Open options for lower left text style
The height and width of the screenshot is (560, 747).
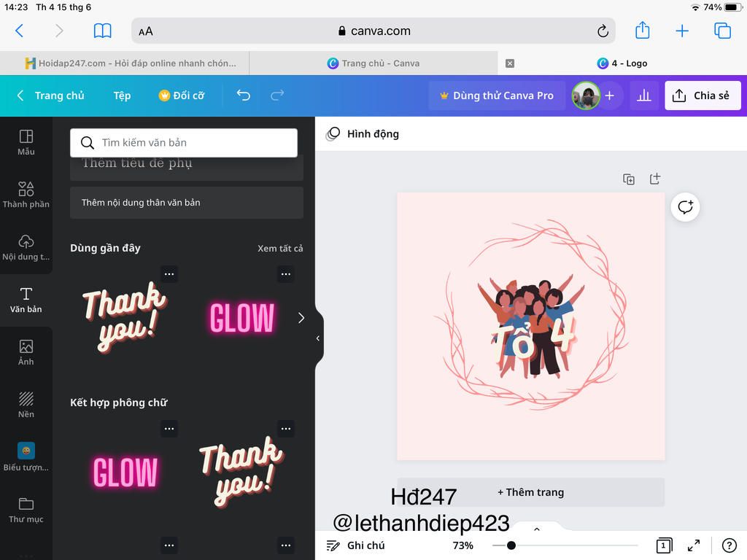click(169, 545)
